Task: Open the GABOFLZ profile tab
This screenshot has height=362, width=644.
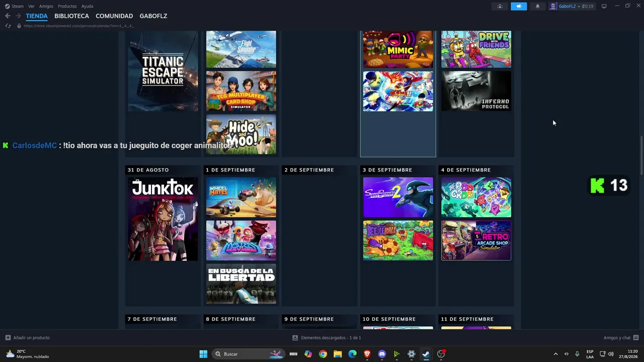Action: click(153, 16)
